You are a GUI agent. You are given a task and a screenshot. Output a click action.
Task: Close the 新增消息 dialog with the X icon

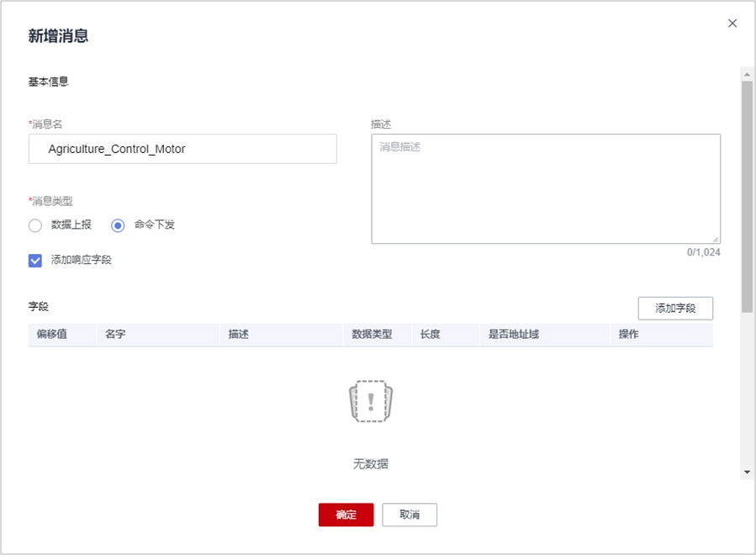732,24
